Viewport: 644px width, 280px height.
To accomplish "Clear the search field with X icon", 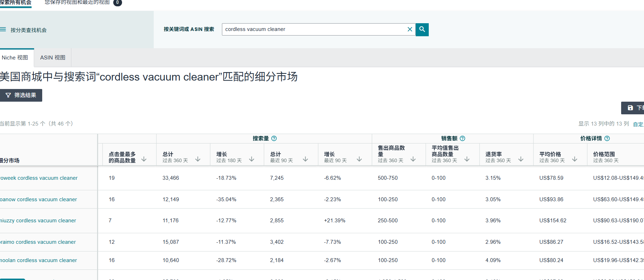I will point(409,30).
